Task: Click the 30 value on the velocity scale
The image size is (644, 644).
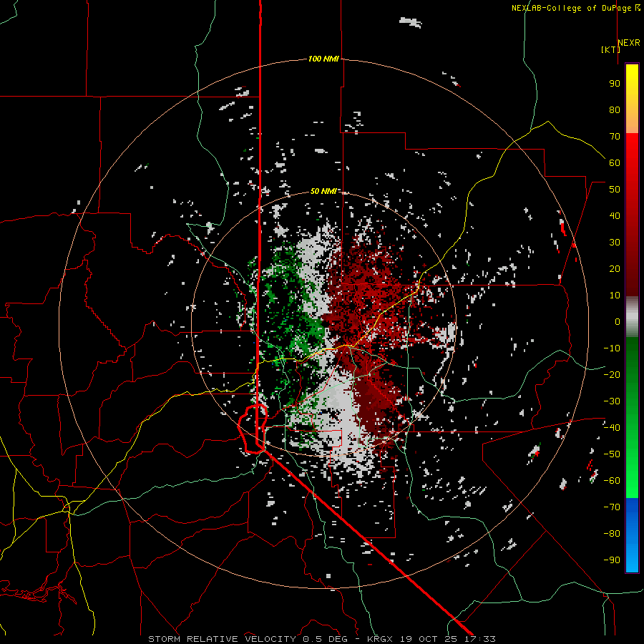Action: [615, 243]
